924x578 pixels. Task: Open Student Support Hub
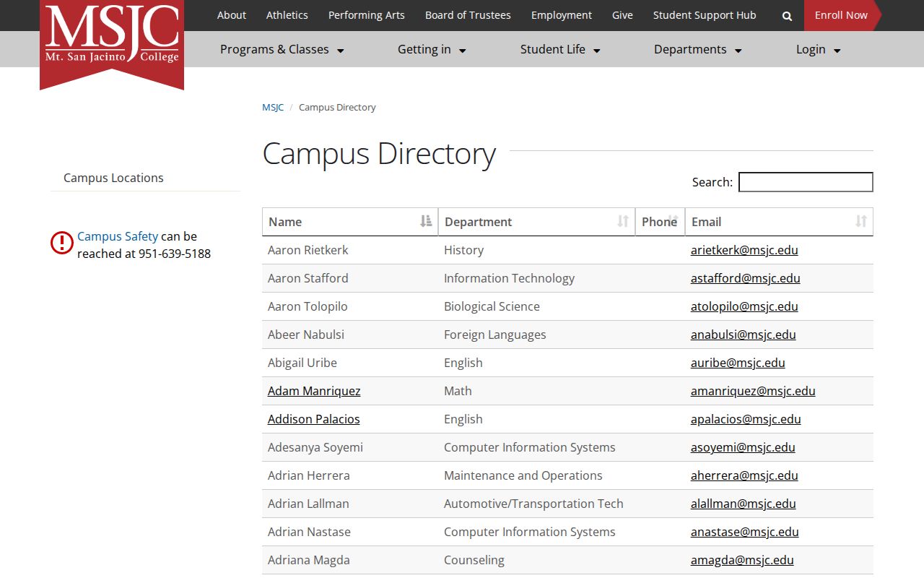click(705, 15)
